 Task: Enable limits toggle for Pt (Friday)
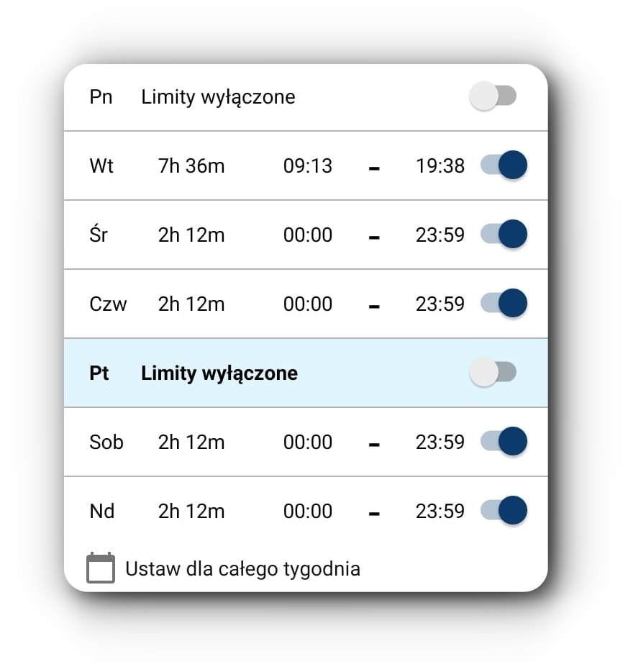[493, 372]
